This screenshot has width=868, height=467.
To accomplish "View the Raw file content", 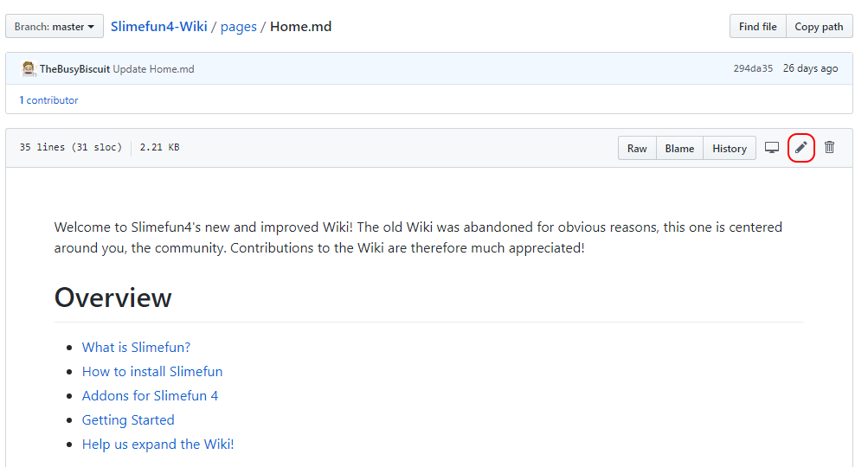I will [x=637, y=149].
